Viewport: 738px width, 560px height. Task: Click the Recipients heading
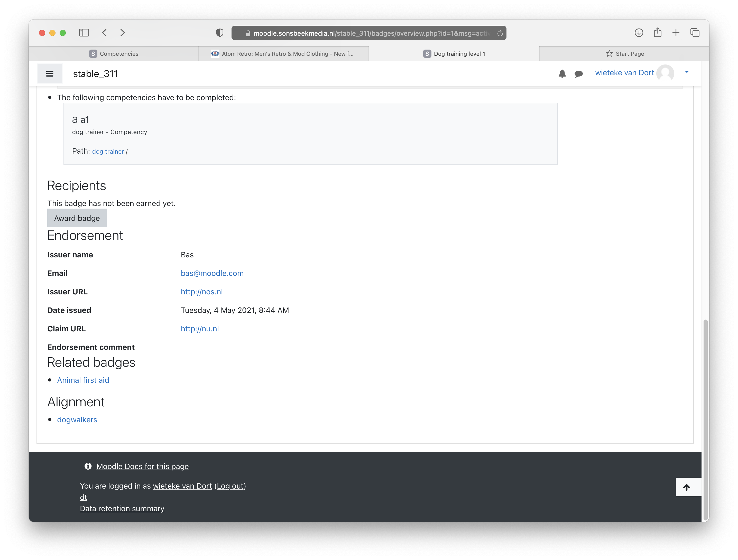(x=76, y=186)
